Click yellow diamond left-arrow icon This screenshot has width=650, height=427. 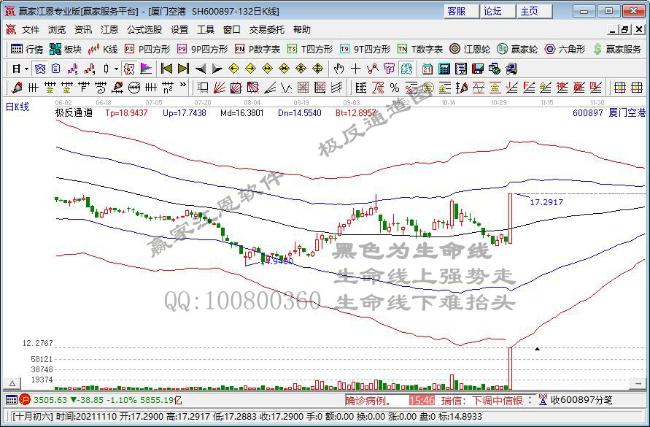tap(234, 69)
